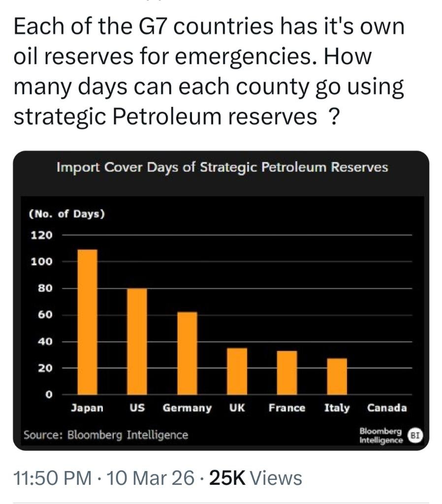Click the Canada axis label
This screenshot has height=504, width=442.
[387, 408]
